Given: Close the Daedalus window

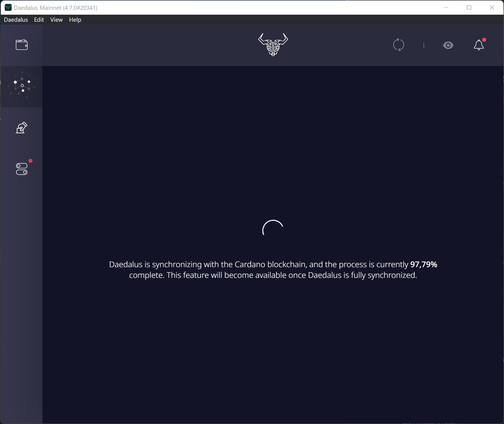Looking at the screenshot, I should pos(492,7).
